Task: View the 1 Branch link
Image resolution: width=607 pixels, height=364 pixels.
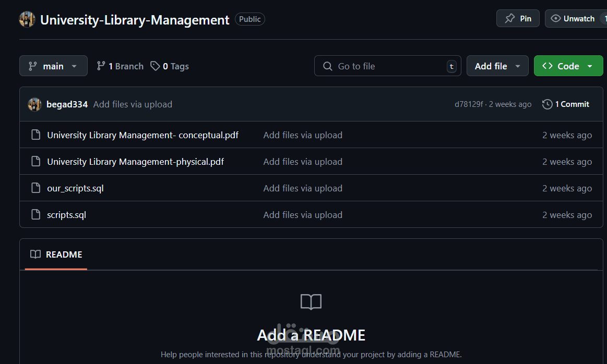Action: click(120, 66)
